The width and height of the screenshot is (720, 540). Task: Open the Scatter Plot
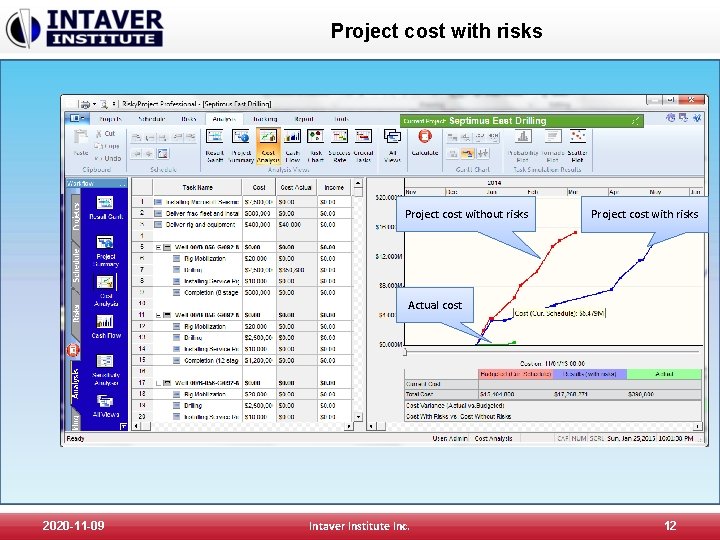(x=578, y=146)
